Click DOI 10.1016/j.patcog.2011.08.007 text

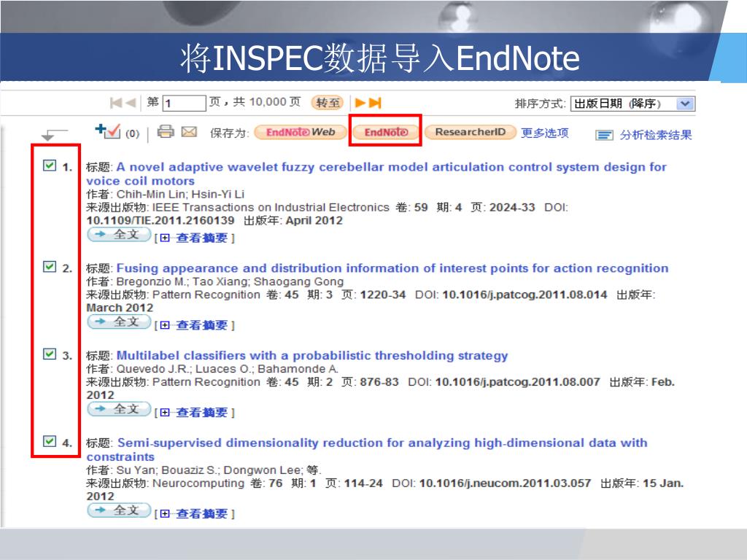pyautogui.click(x=517, y=382)
